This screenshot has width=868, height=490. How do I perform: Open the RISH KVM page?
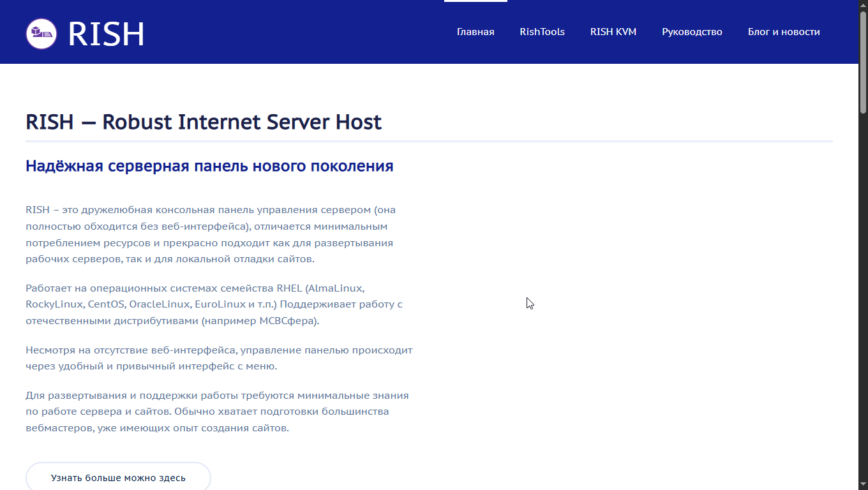tap(613, 31)
